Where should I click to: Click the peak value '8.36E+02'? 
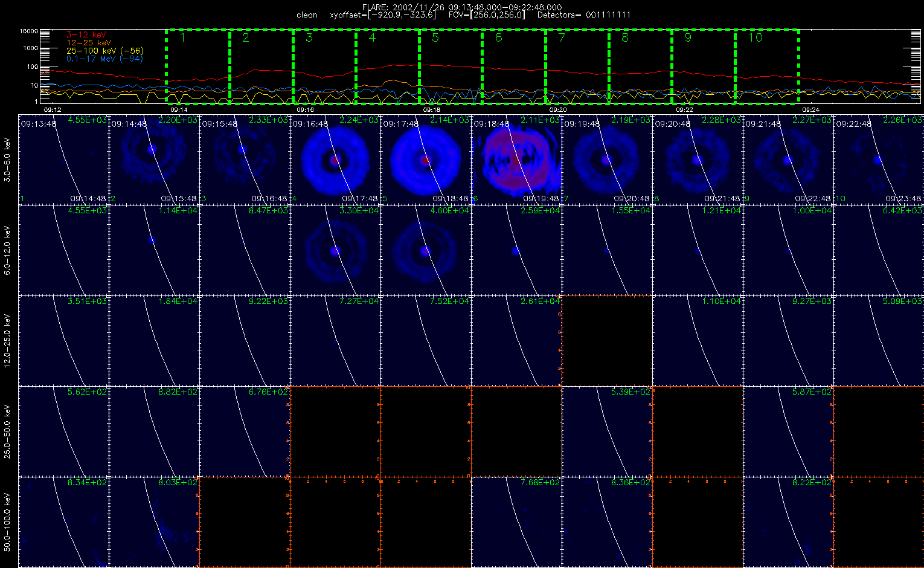tap(630, 483)
